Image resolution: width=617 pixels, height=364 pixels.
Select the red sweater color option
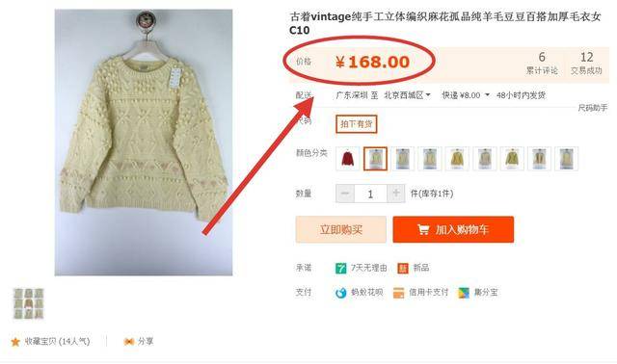[347, 159]
